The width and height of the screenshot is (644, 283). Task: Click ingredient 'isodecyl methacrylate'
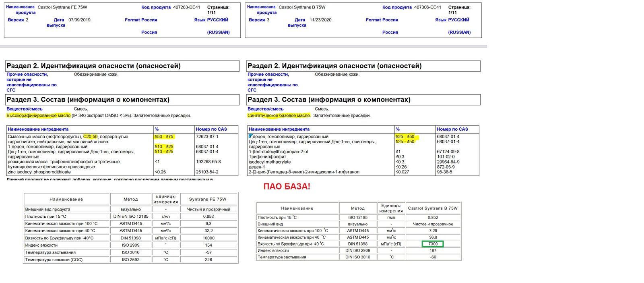coord(270,162)
